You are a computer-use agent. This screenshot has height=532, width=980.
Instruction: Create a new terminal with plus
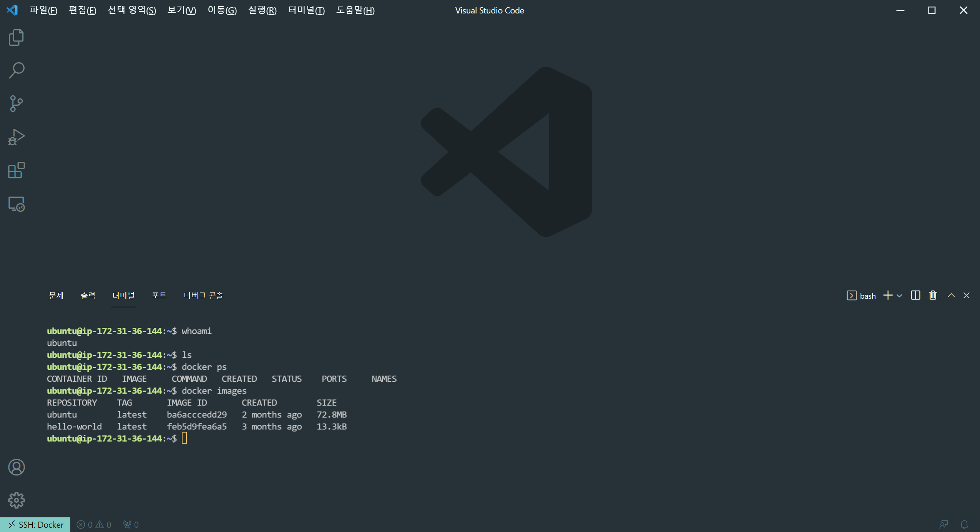(888, 295)
